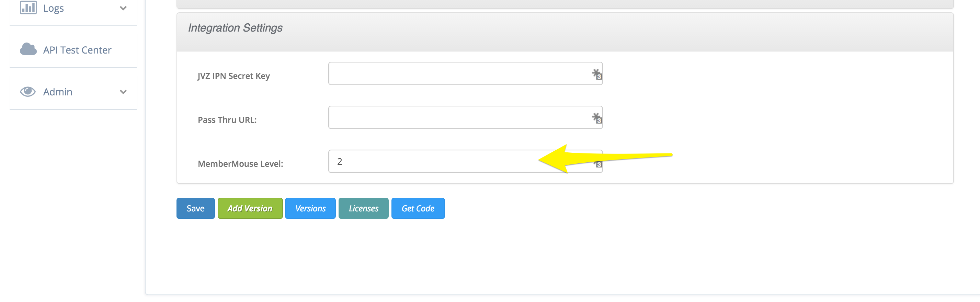980x302 pixels.
Task: Click password manager icon in JVZ IPN Secret Key field
Action: coord(597,74)
